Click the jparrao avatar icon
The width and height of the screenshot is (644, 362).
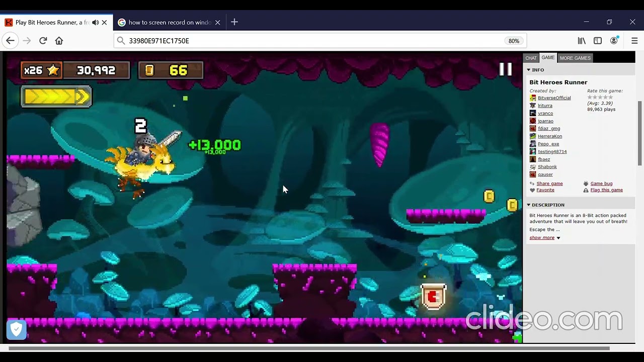(533, 121)
